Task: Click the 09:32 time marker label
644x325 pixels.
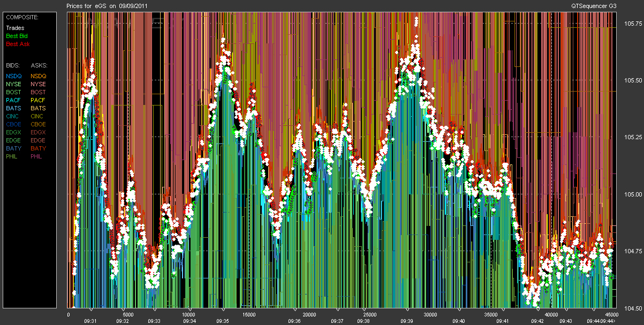Action: point(122,321)
